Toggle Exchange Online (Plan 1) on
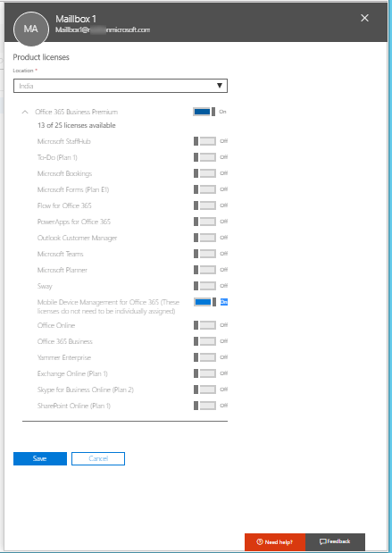392x553 pixels. pos(204,373)
